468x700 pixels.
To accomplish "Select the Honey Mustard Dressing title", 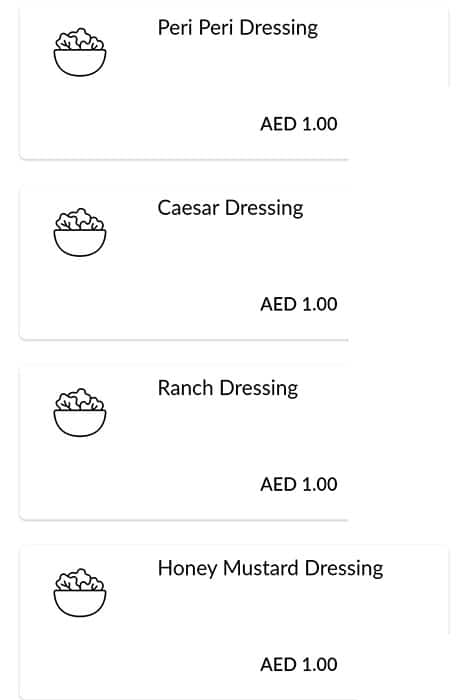I will coord(270,568).
